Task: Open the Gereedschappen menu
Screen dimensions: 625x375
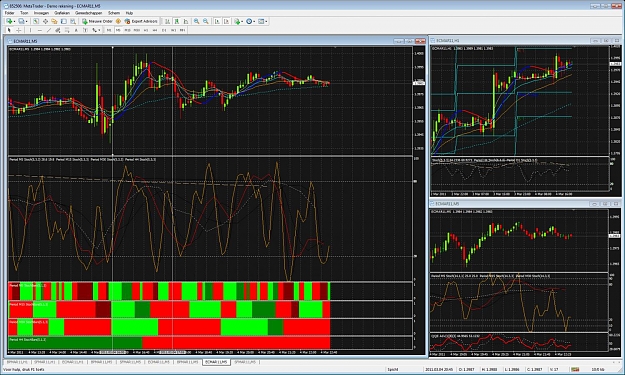Action: [88, 13]
